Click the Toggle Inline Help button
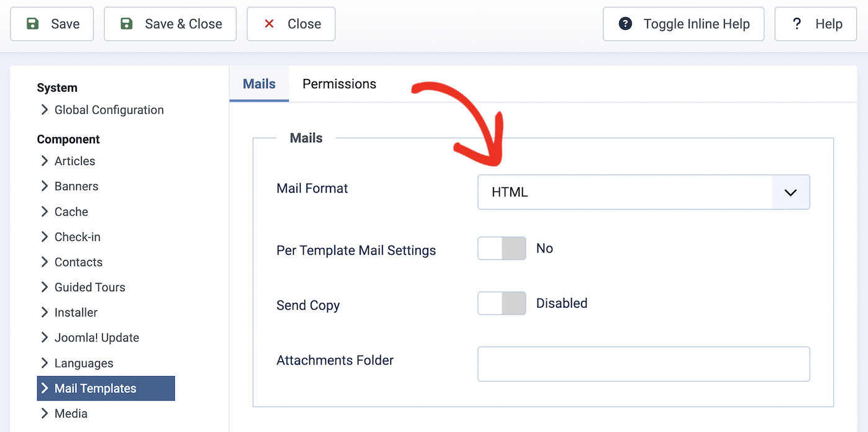 pos(683,24)
